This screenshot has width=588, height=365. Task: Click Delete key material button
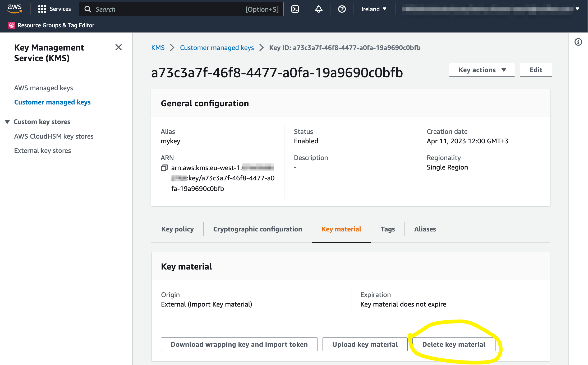(454, 344)
